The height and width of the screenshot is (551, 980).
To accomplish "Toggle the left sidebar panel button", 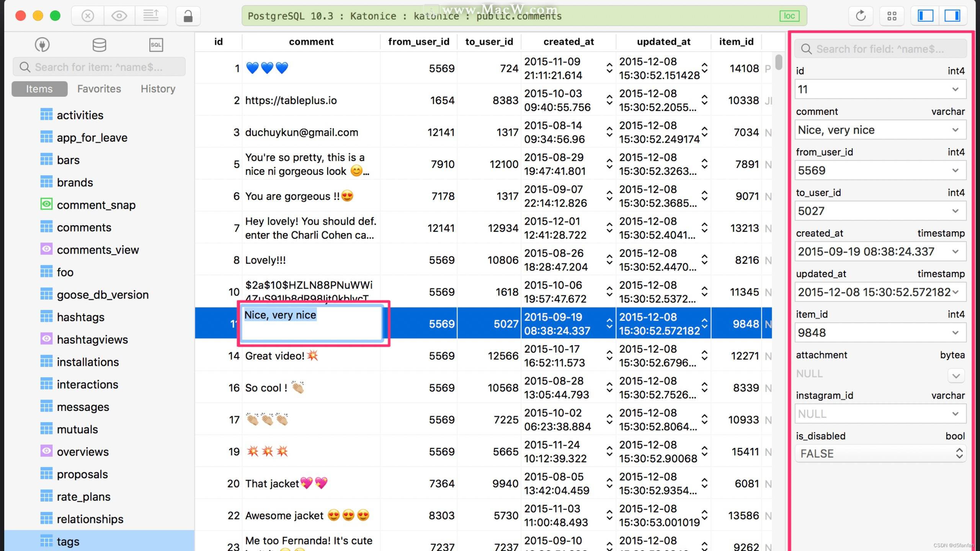I will coord(924,16).
